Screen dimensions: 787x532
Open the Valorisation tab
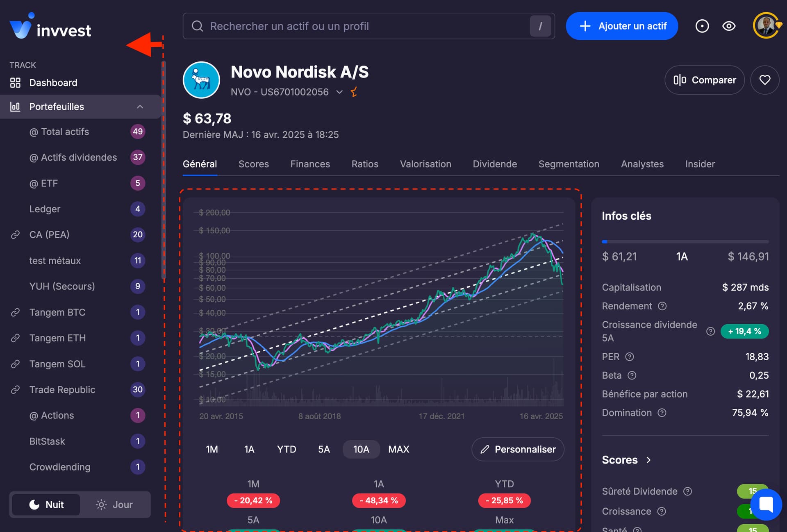[x=425, y=164]
